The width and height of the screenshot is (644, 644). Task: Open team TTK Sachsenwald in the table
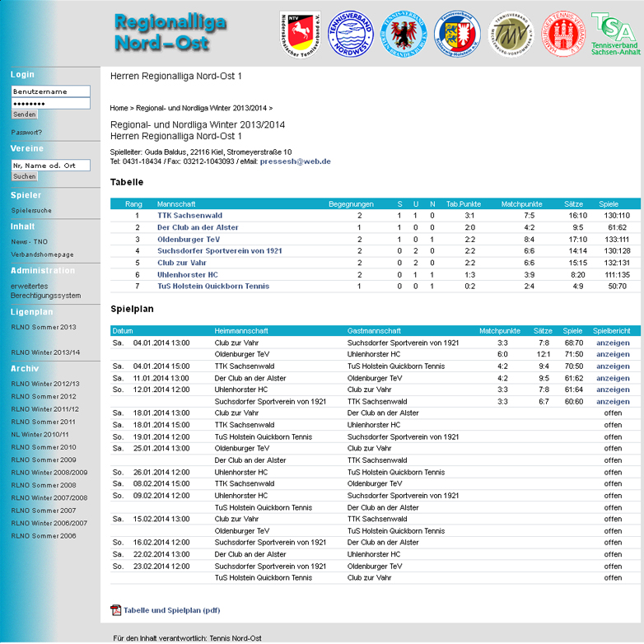click(x=189, y=216)
